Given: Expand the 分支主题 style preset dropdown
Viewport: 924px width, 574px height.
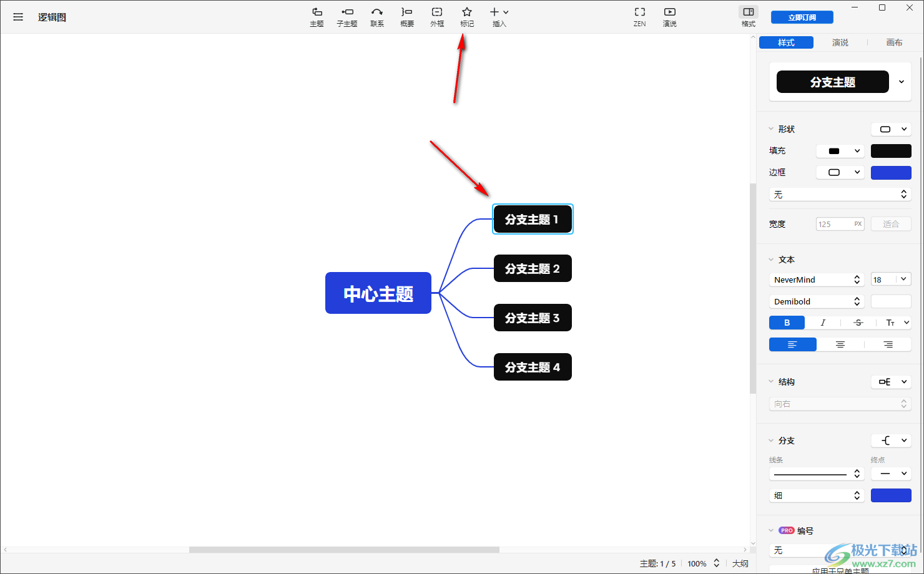Looking at the screenshot, I should click(x=902, y=82).
